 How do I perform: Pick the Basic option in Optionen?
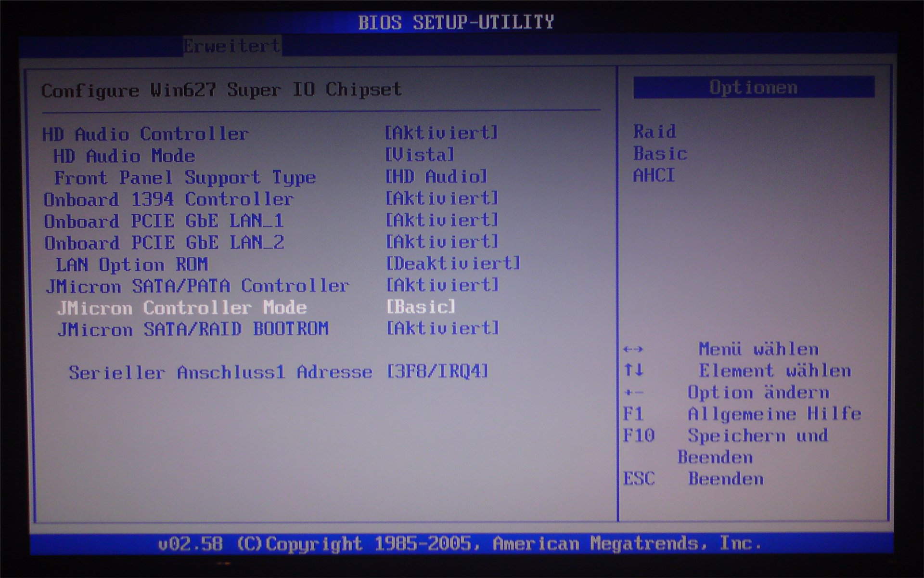pos(660,154)
